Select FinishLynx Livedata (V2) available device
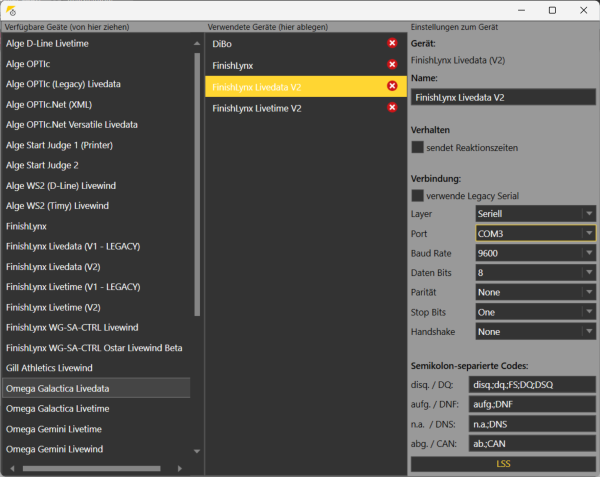The width and height of the screenshot is (600, 477). 96,267
